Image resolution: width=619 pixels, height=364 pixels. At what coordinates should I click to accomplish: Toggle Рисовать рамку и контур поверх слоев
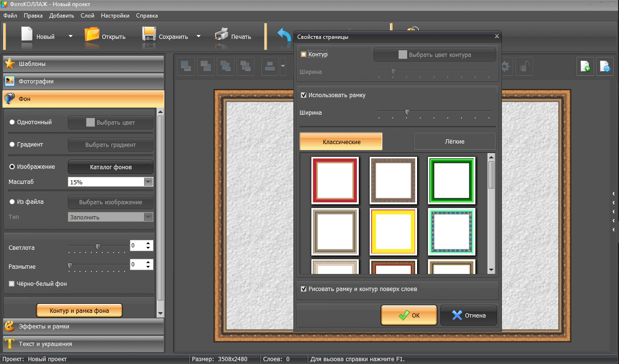(x=304, y=289)
